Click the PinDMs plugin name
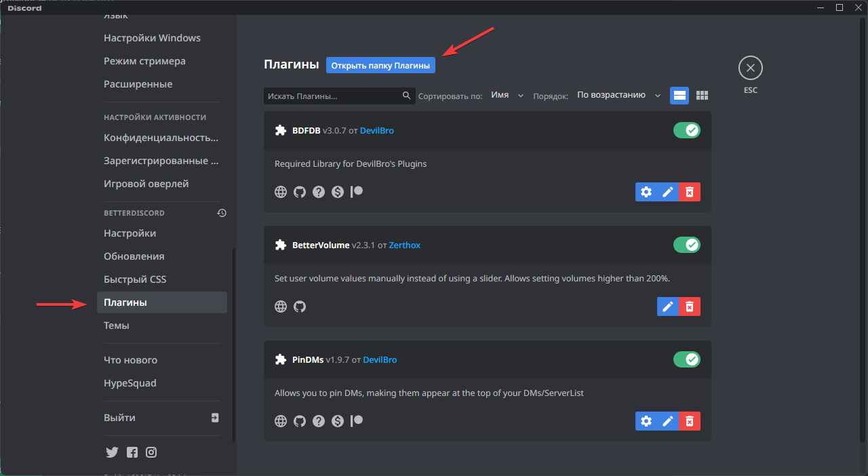The height and width of the screenshot is (476, 868). pyautogui.click(x=308, y=359)
